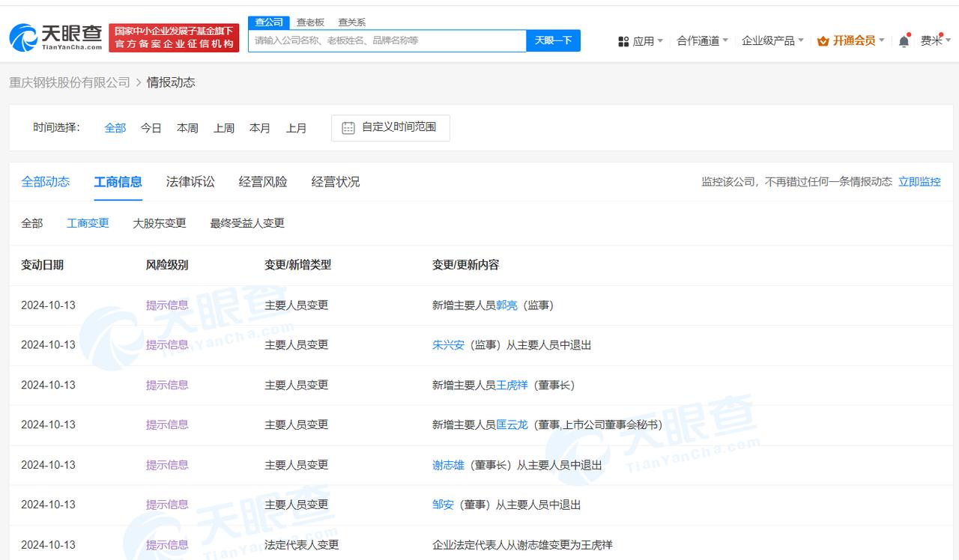The image size is (959, 560).
Task: Open 邹安 person link
Action: [x=443, y=505]
